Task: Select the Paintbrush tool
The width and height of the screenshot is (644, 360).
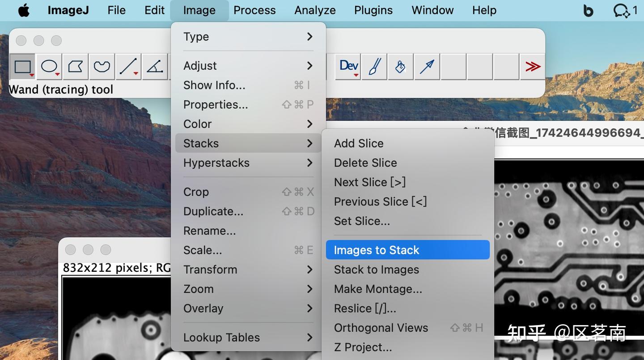Action: [374, 67]
